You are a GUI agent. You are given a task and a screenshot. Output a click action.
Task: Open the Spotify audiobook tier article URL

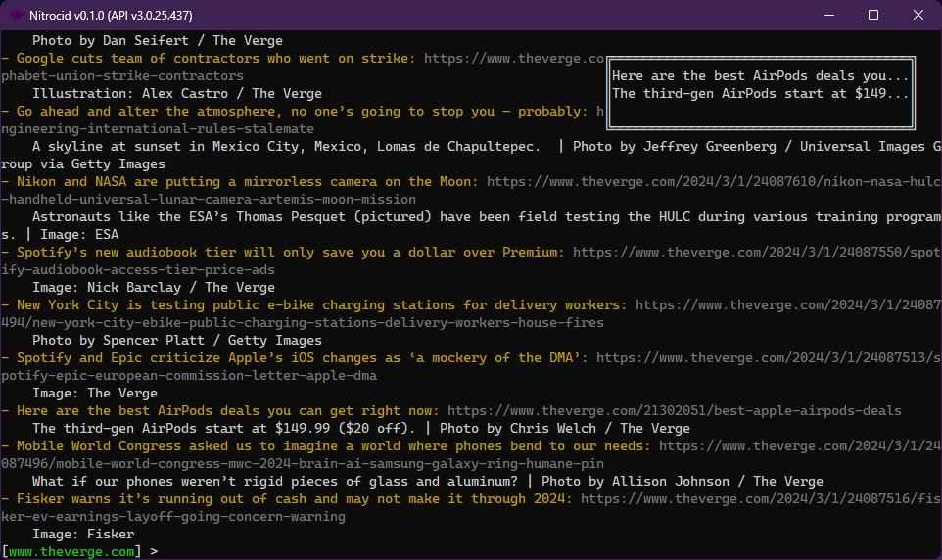tap(756, 253)
